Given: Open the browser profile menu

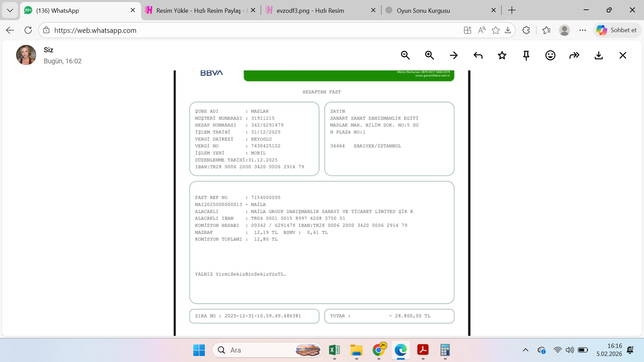Looking at the screenshot, I should [565, 30].
